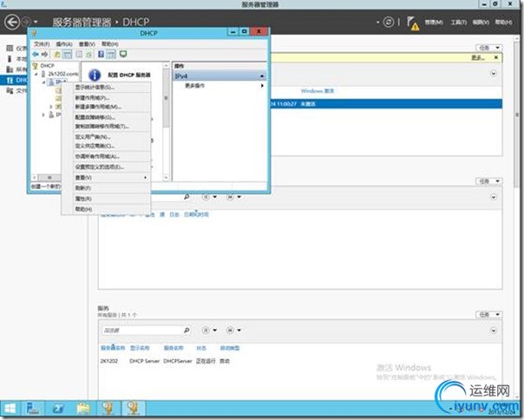
Task: Click 刷新(F) in the context menu
Action: 106,188
